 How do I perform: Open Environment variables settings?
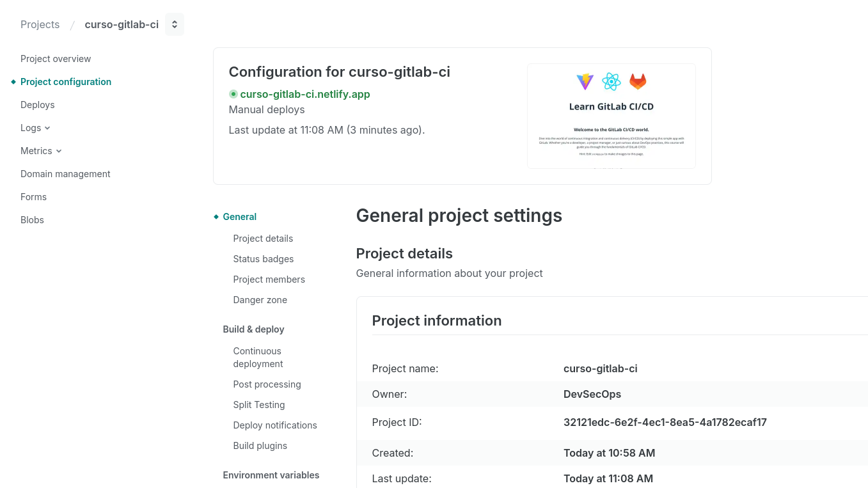pos(271,475)
